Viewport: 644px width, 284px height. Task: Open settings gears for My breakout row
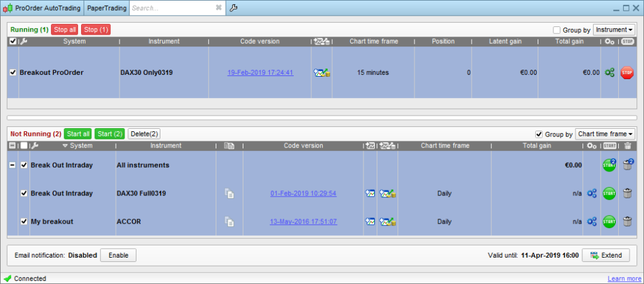point(591,222)
